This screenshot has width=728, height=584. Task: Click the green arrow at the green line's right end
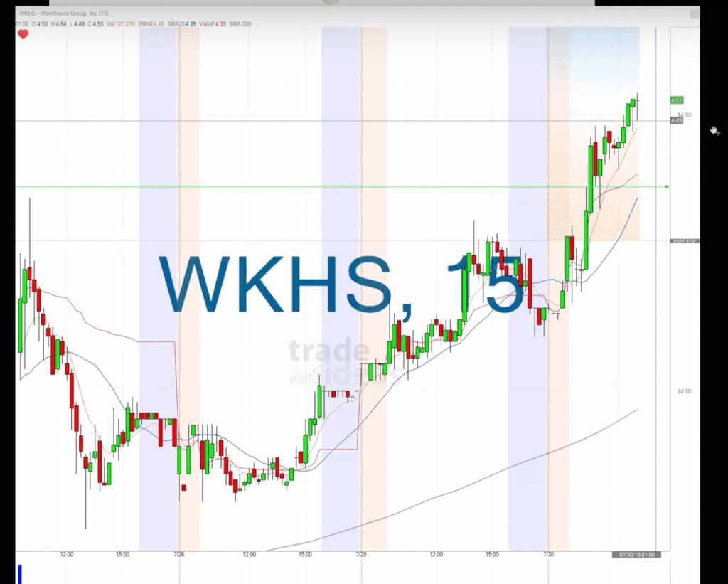(x=667, y=187)
